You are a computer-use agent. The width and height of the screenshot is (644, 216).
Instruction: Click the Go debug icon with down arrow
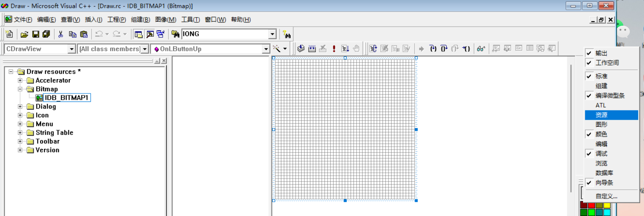point(345,49)
